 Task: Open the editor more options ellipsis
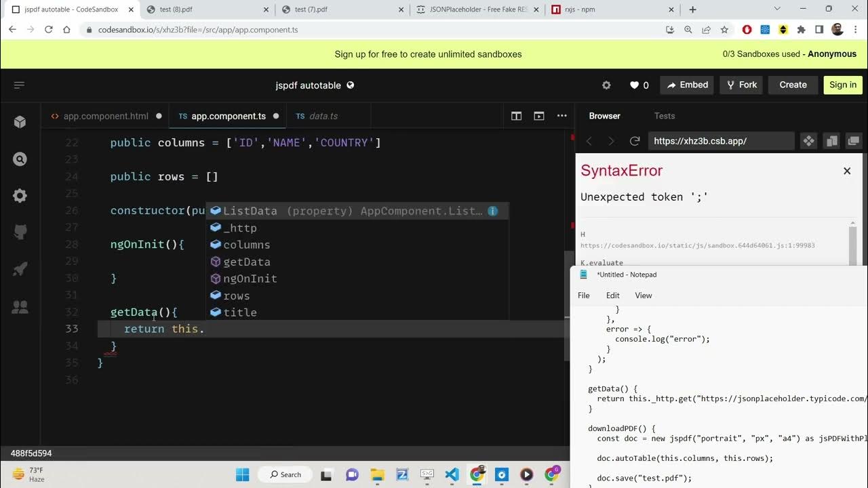[x=561, y=116]
